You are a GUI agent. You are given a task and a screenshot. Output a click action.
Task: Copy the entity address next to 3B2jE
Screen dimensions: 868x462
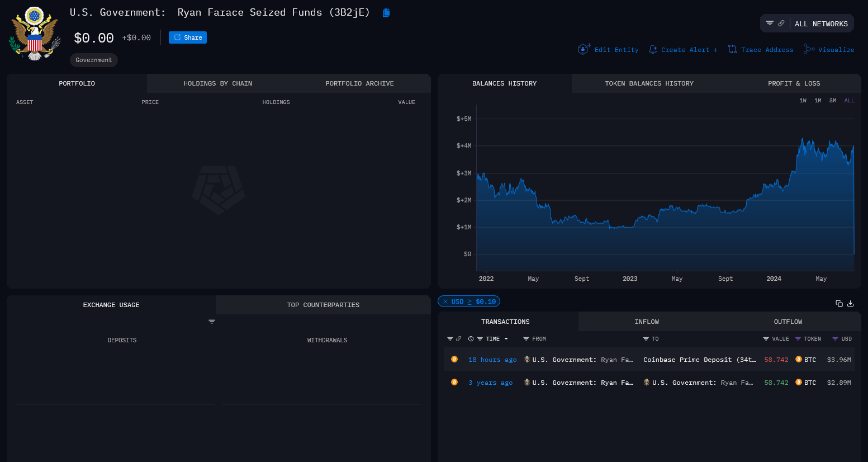(x=386, y=13)
